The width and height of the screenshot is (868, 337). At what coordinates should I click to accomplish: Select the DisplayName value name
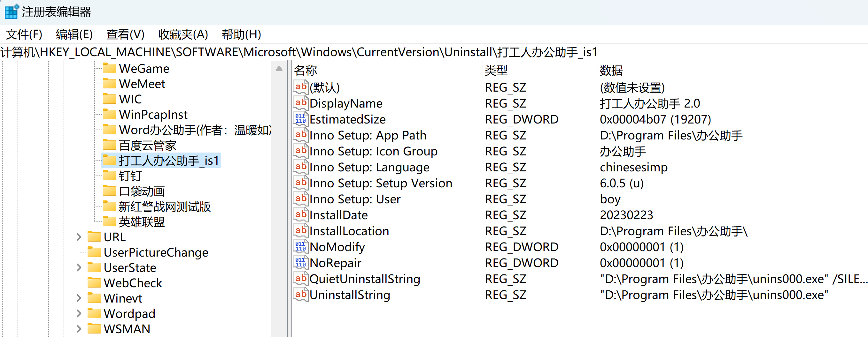tap(346, 103)
